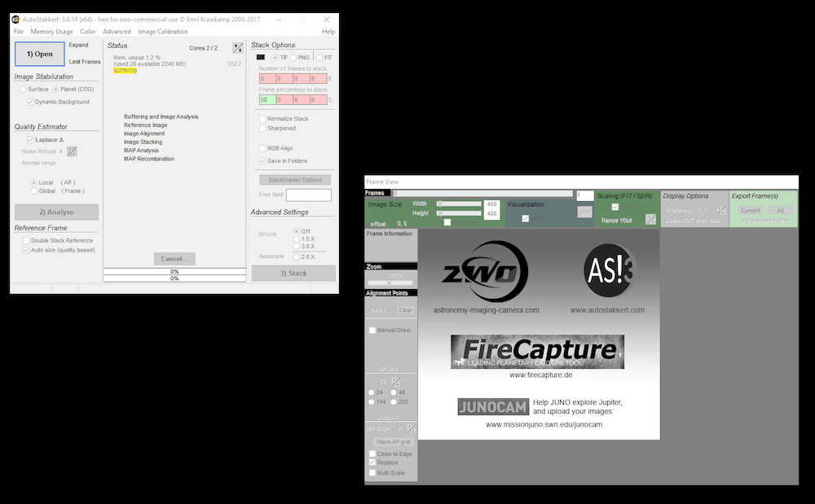
Task: Click the Noise Robust plus/minus adjuster icon
Action: [72, 151]
